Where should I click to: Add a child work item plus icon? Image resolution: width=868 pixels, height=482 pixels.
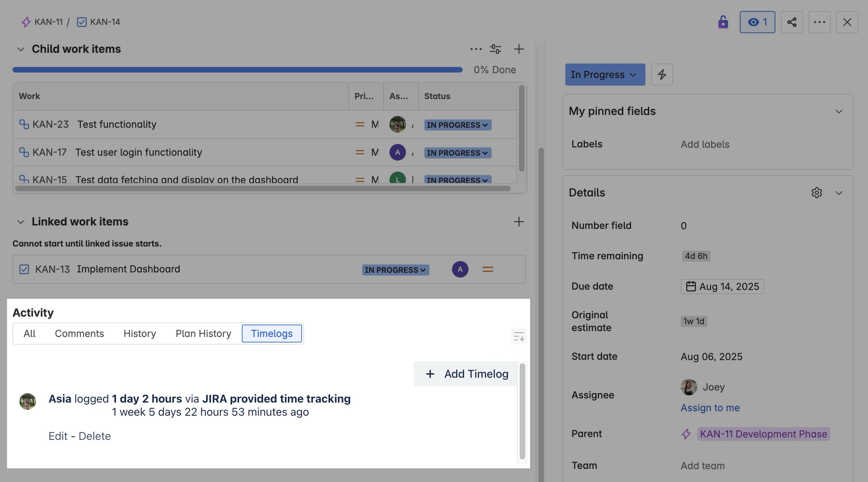pos(519,49)
